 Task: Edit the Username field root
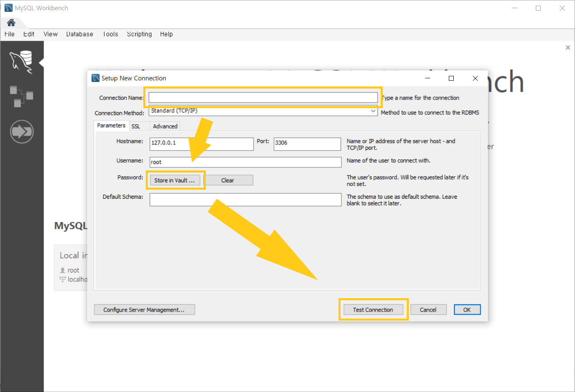(x=245, y=162)
